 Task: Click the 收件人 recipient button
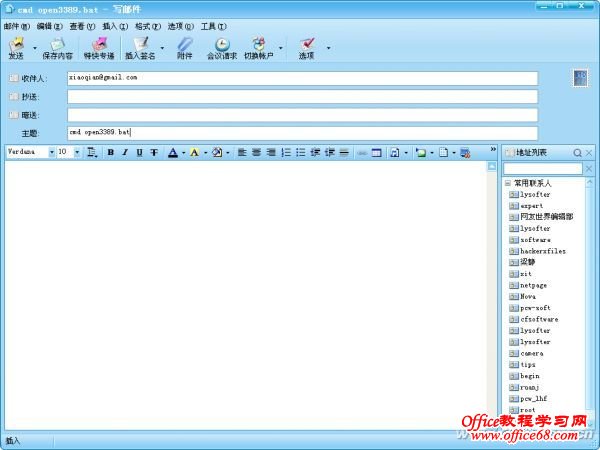pyautogui.click(x=28, y=78)
